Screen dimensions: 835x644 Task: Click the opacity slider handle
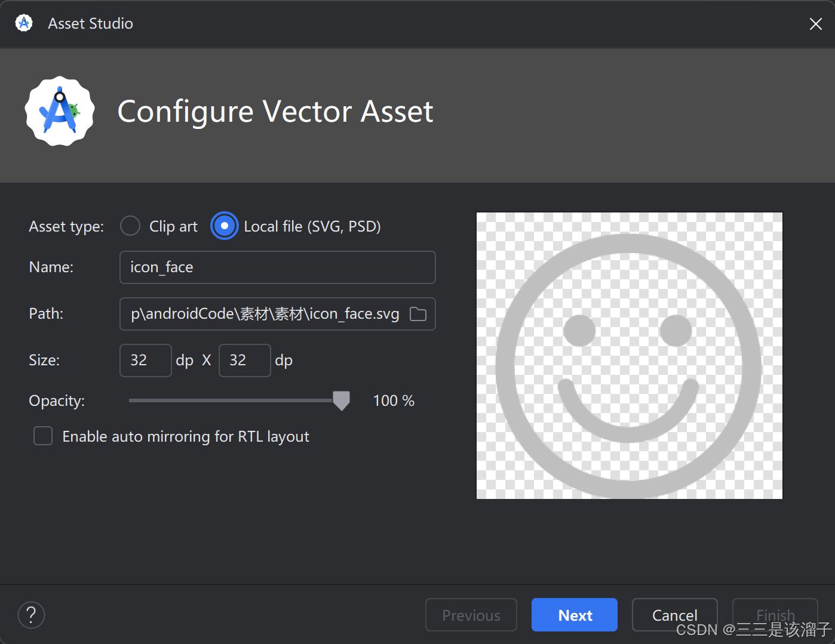click(x=341, y=400)
